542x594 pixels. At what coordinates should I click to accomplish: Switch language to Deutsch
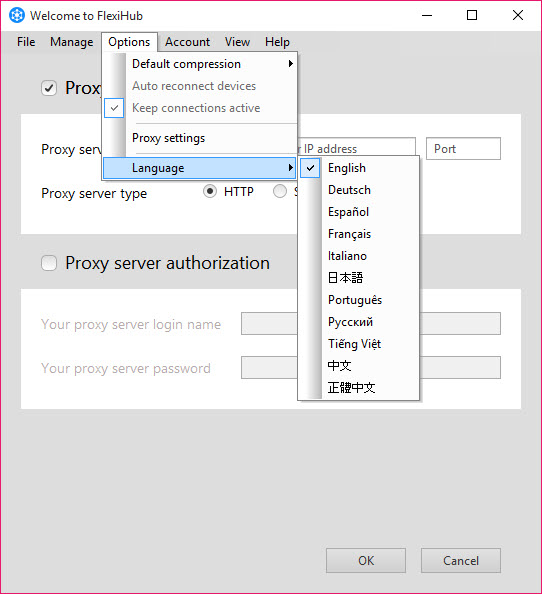(x=358, y=190)
